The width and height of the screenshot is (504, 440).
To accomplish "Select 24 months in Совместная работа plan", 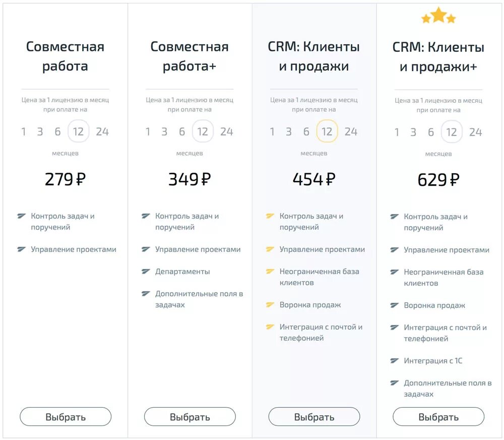I will pyautogui.click(x=102, y=132).
